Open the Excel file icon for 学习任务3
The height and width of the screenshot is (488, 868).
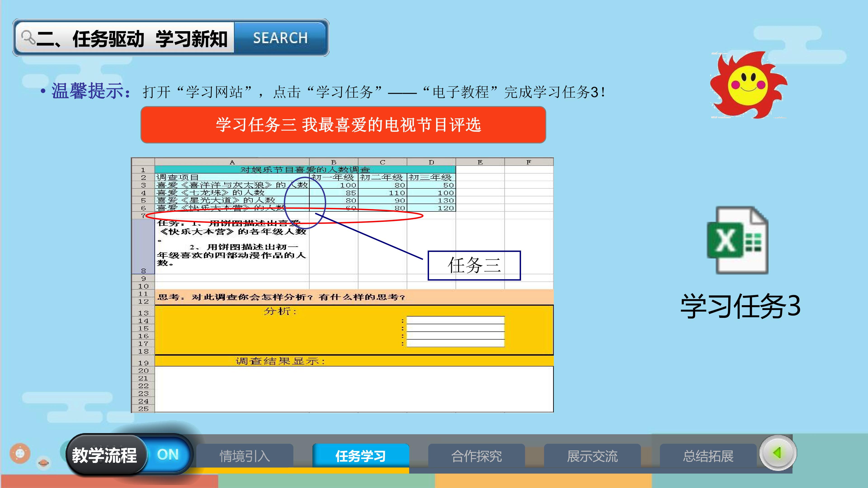pyautogui.click(x=738, y=240)
